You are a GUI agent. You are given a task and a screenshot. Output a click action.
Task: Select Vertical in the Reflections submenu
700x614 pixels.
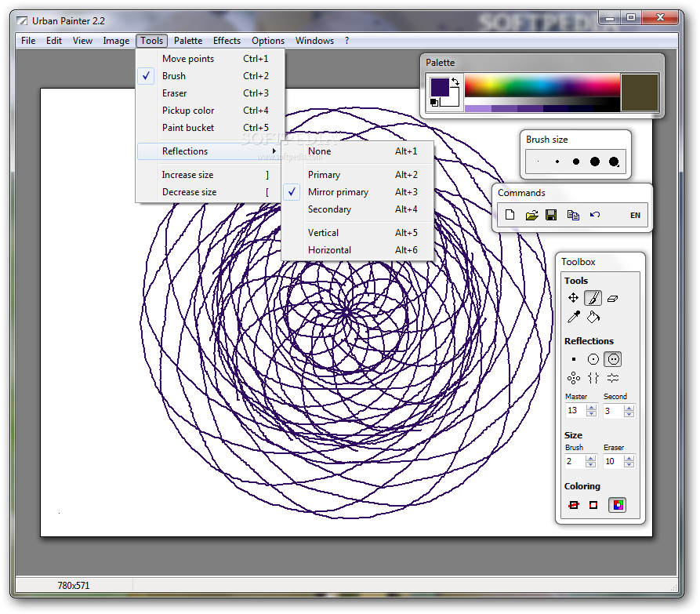click(x=358, y=233)
